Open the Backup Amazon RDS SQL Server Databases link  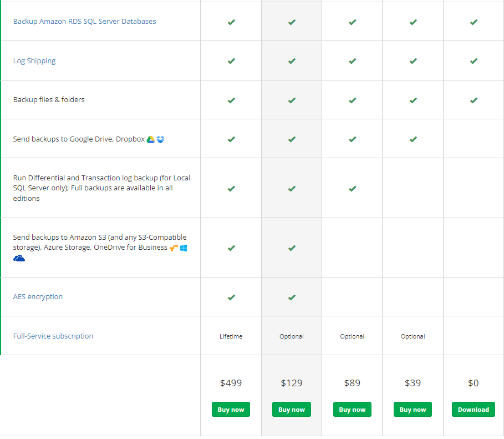84,22
